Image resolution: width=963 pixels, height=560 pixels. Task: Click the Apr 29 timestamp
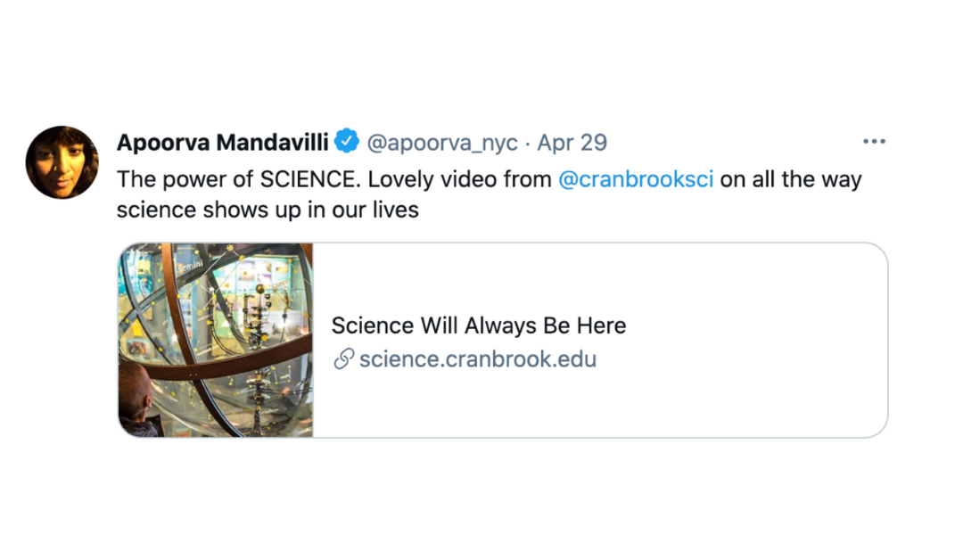click(x=572, y=142)
